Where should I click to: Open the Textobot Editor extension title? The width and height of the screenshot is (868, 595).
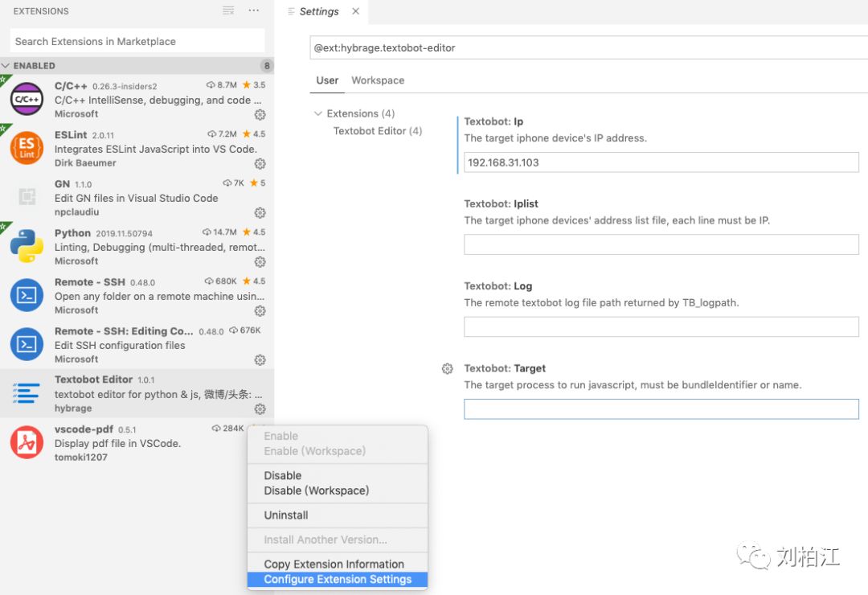(93, 380)
